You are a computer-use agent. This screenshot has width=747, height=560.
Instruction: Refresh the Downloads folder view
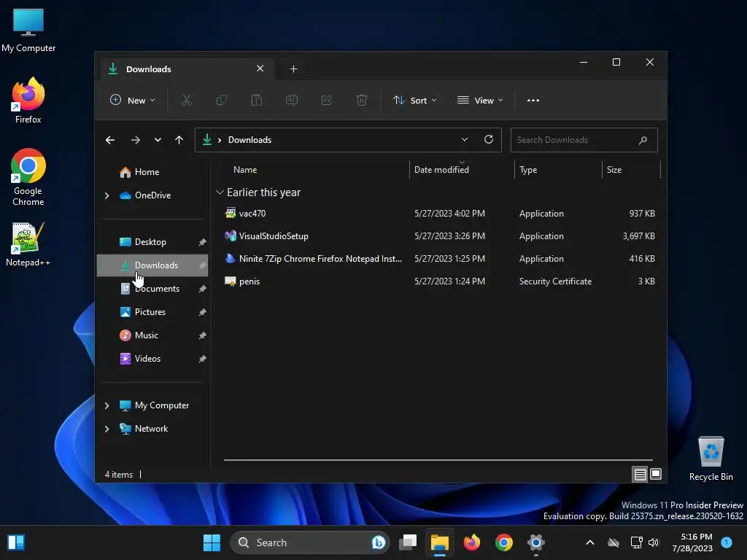point(488,139)
